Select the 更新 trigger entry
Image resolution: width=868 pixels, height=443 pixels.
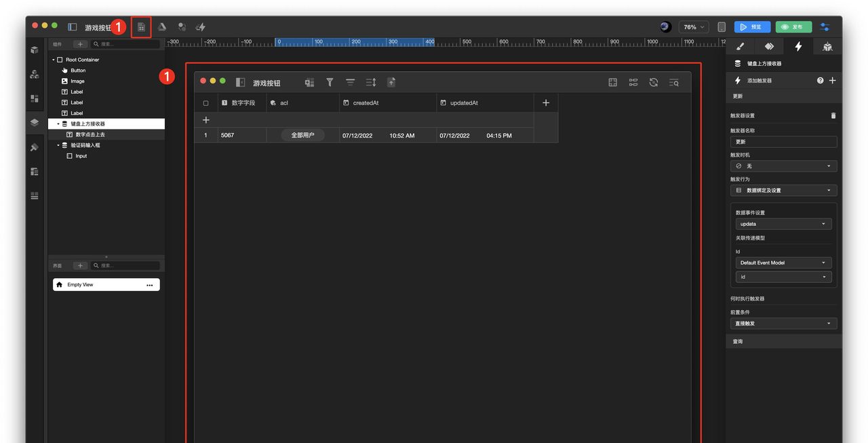pos(784,96)
